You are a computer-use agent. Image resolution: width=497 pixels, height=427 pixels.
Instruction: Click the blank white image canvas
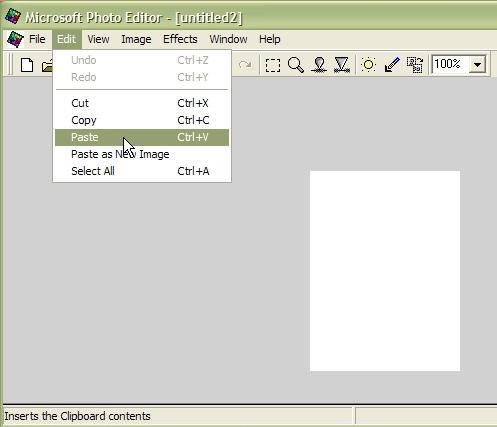[385, 271]
